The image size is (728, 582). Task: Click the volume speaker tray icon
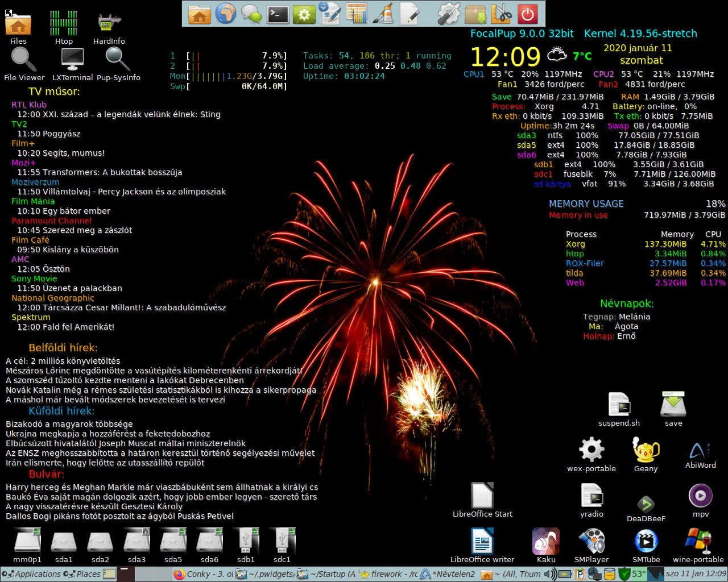(550, 574)
